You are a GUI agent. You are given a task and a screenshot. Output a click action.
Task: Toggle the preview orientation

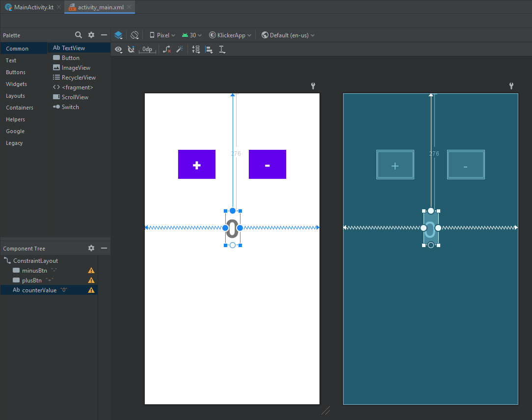(134, 35)
